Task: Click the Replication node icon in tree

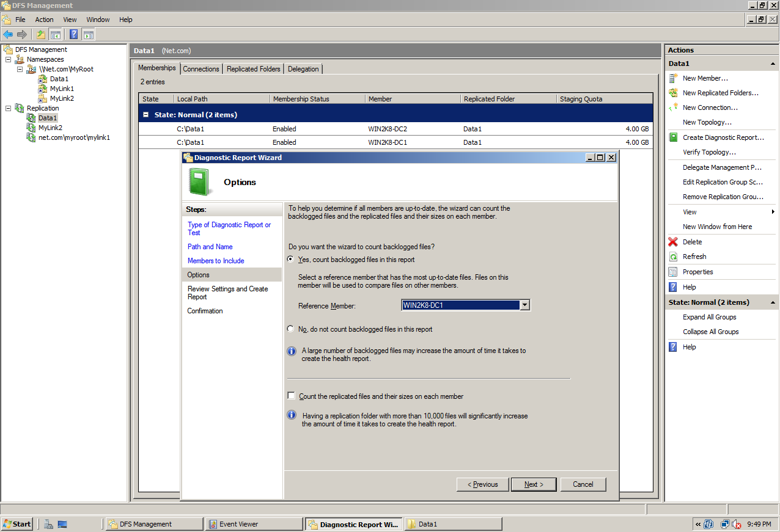Action: (x=20, y=108)
